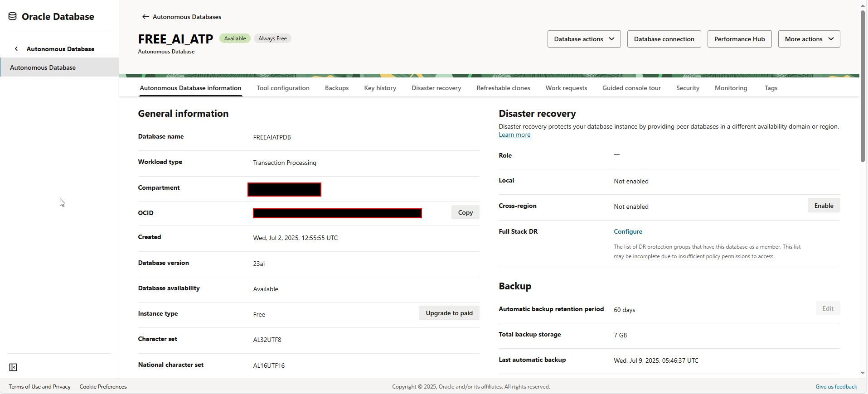Open the Refreshable clones tab
Image resolution: width=868 pixels, height=394 pixels.
(x=503, y=88)
